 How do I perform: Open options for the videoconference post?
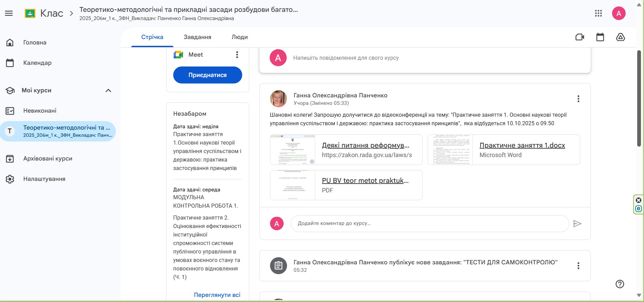coord(578,99)
